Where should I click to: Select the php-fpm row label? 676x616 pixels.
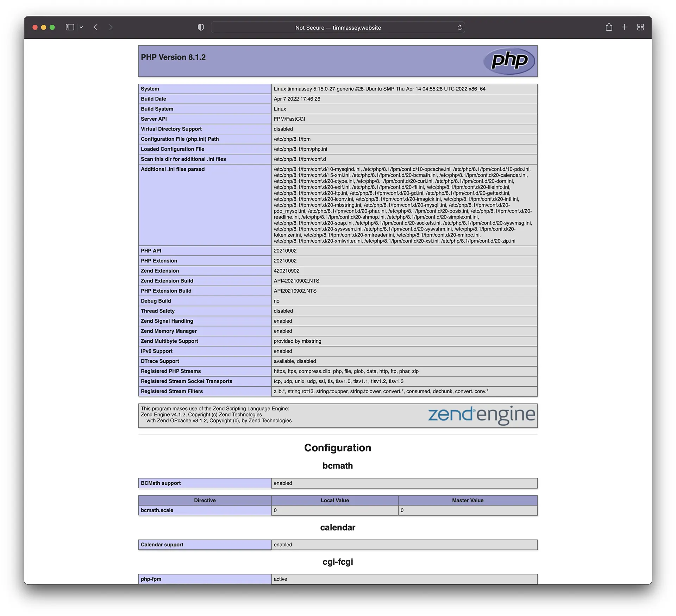[151, 579]
